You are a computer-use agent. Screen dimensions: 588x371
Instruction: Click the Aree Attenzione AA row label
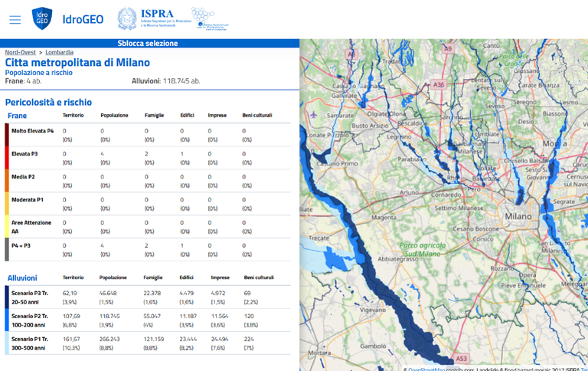31,226
